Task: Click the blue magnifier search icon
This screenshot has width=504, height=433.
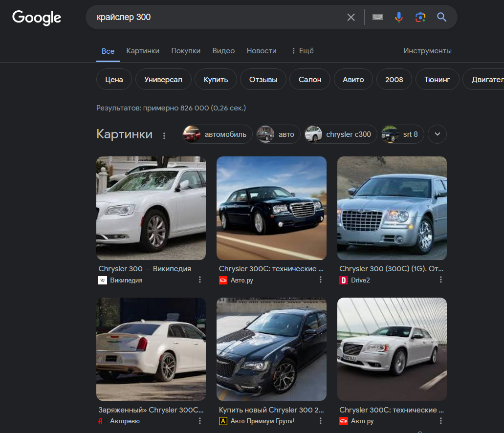Action: tap(442, 18)
